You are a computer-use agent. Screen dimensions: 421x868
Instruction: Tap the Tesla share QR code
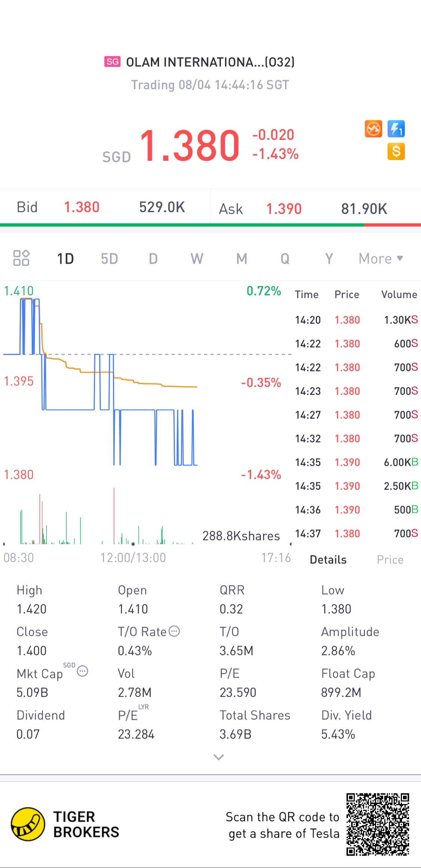pos(378,824)
